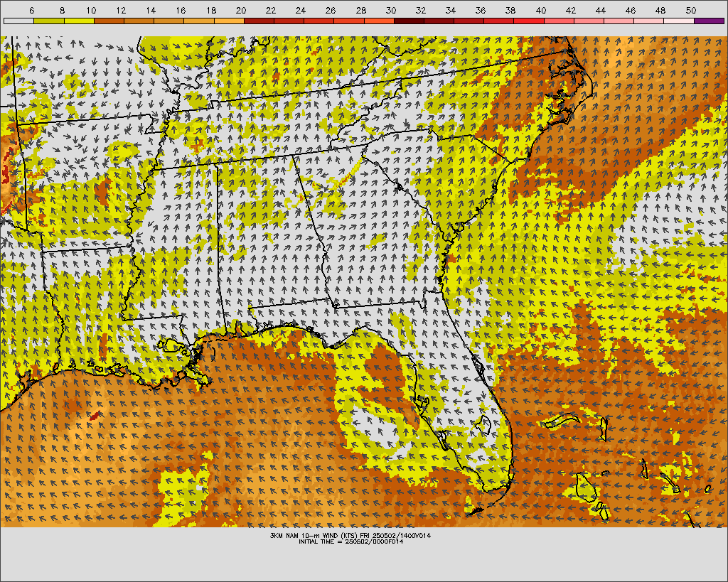Image resolution: width=728 pixels, height=582 pixels.
Task: Click the '22' legend scale label
Action: pos(271,11)
